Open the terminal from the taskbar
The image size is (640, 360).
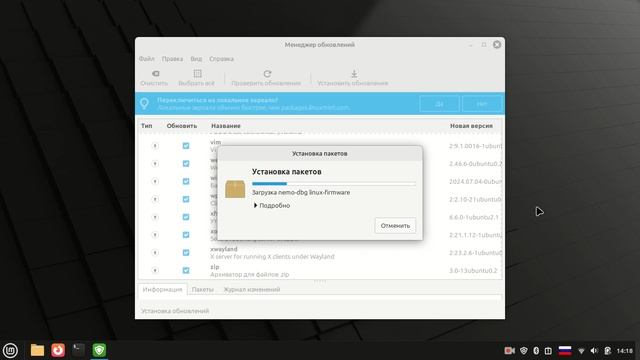coord(78,350)
